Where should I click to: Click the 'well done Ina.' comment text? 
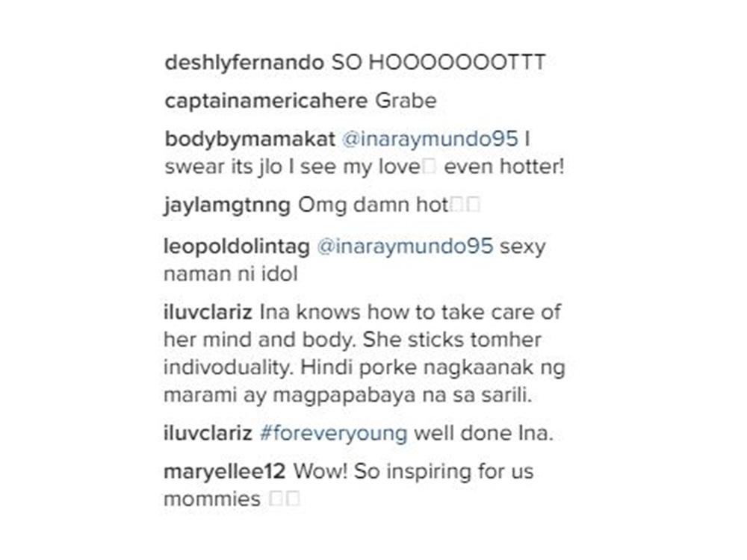(483, 433)
